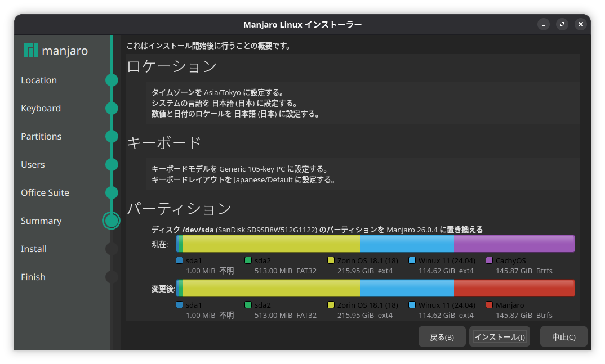This screenshot has height=364, width=605.
Task: Click the Zorin OS yellow legend square under 現在
Action: (x=331, y=260)
